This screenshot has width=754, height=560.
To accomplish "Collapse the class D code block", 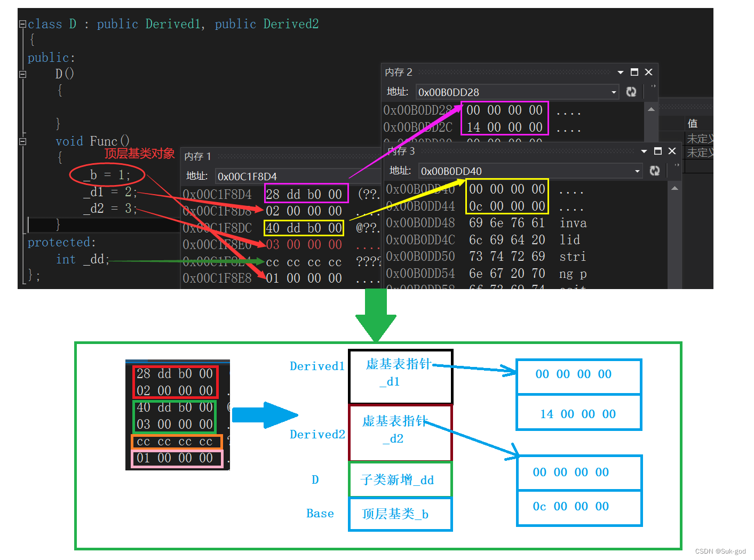I will [22, 24].
